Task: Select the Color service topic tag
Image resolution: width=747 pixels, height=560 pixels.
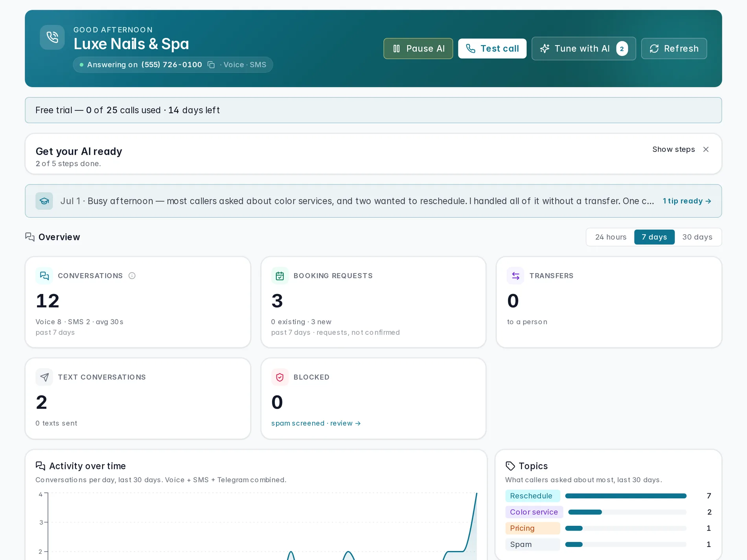Action: [534, 512]
